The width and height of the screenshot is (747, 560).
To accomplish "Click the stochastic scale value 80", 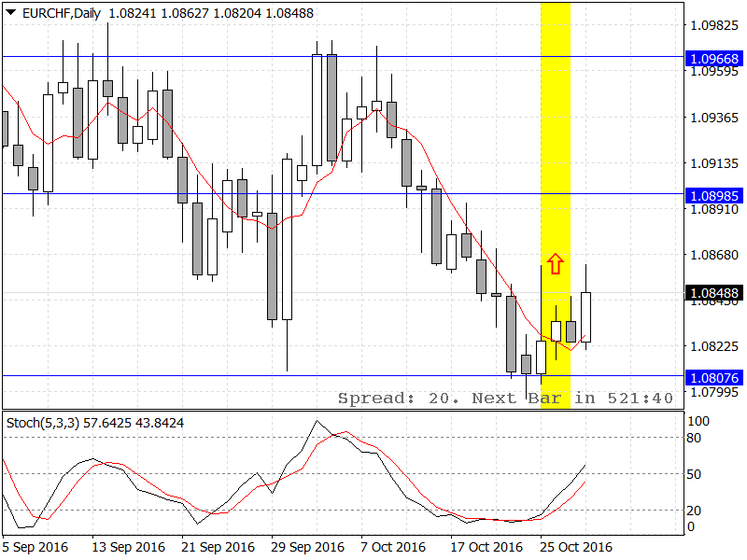I will point(694,438).
